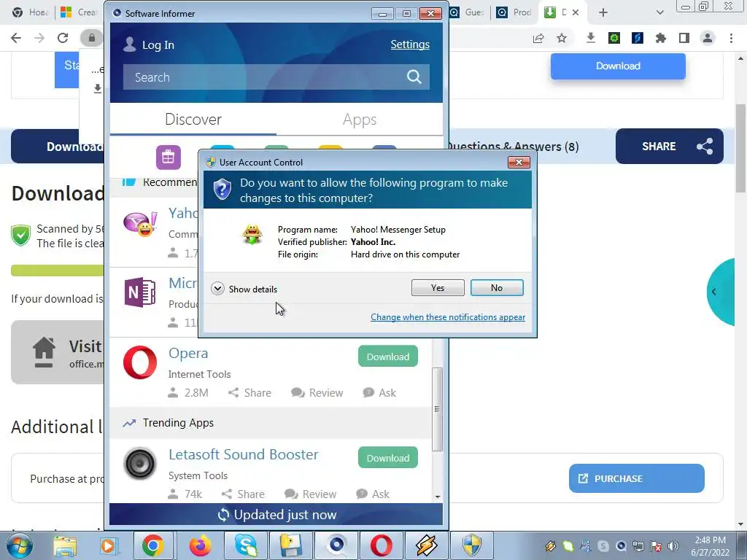Click the browser forward arrow

click(x=39, y=38)
